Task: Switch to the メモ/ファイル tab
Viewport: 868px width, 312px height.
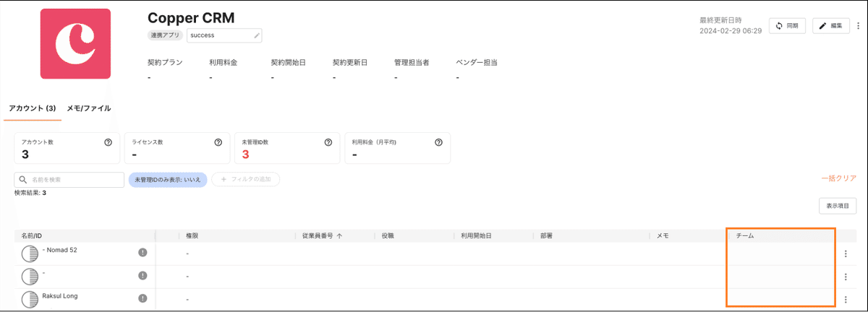Action: click(x=89, y=108)
